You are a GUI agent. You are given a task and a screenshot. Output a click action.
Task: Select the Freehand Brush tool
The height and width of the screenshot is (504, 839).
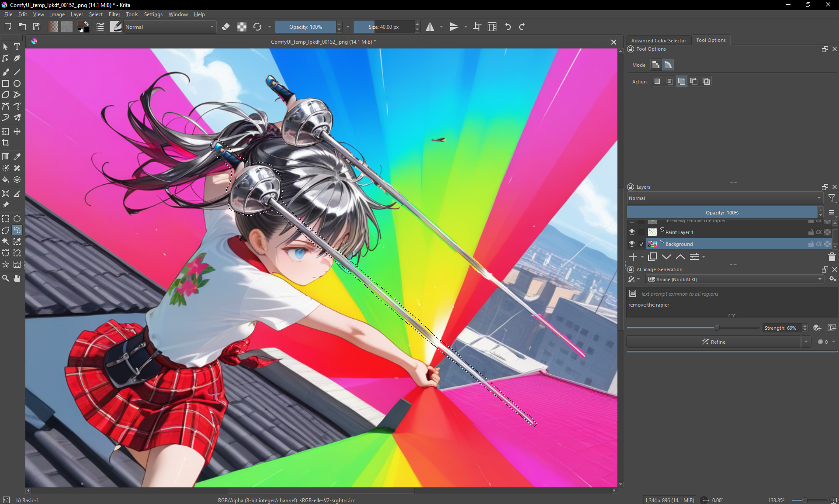(6, 72)
